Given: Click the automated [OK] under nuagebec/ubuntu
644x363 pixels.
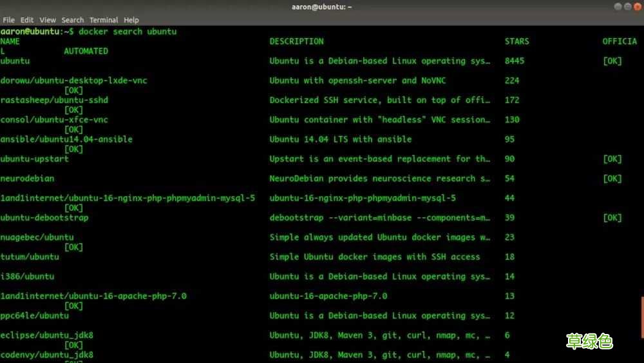Looking at the screenshot, I should [x=73, y=247].
